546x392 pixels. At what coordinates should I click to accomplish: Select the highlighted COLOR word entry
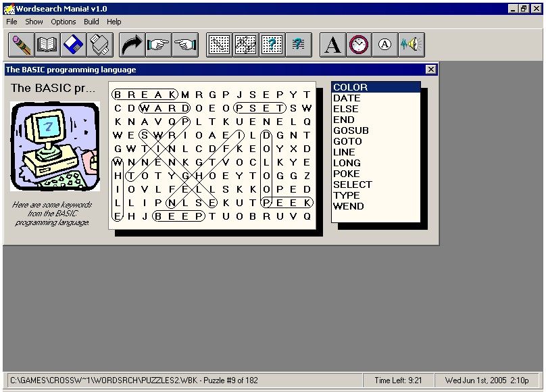350,87
